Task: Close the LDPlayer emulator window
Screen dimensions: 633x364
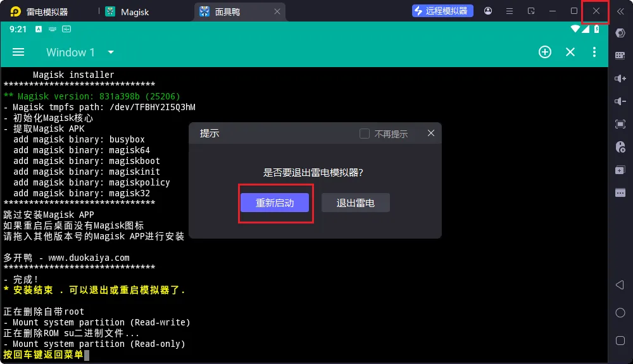Action: pyautogui.click(x=596, y=11)
